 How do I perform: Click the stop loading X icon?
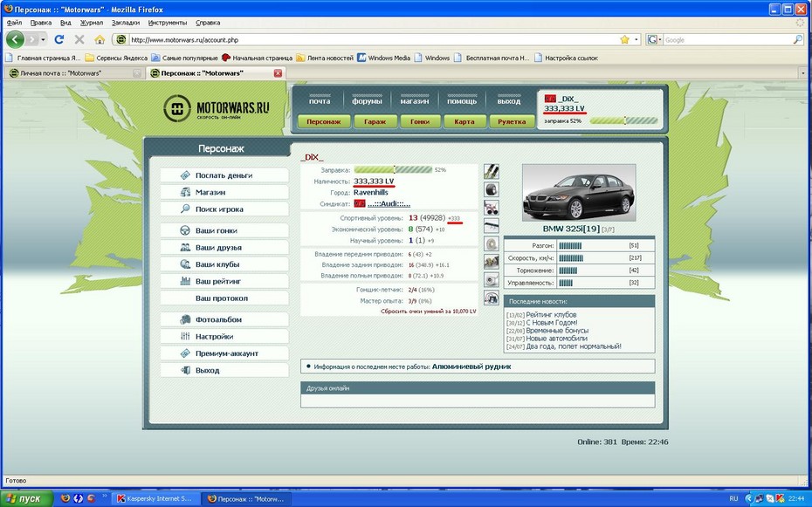point(79,39)
